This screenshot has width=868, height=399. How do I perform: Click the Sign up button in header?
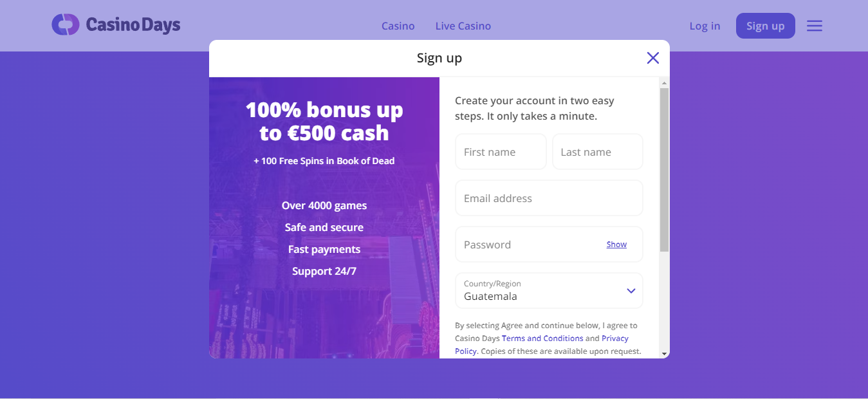(766, 26)
